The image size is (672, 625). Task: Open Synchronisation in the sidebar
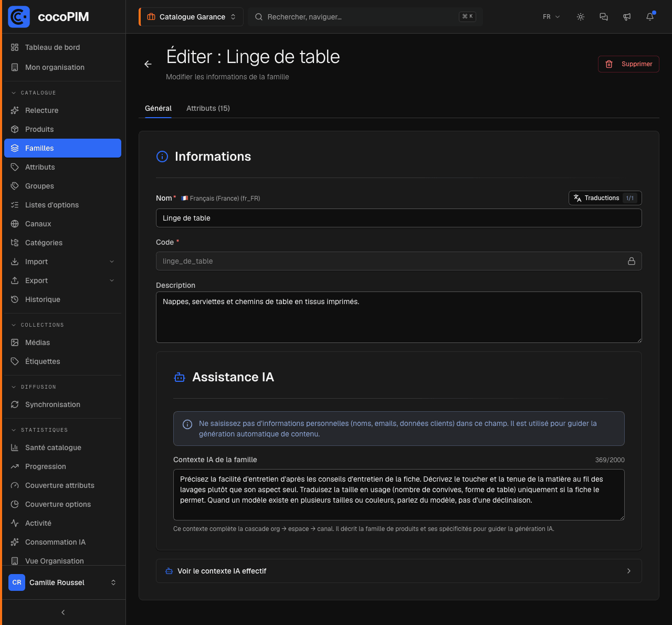pos(62,404)
